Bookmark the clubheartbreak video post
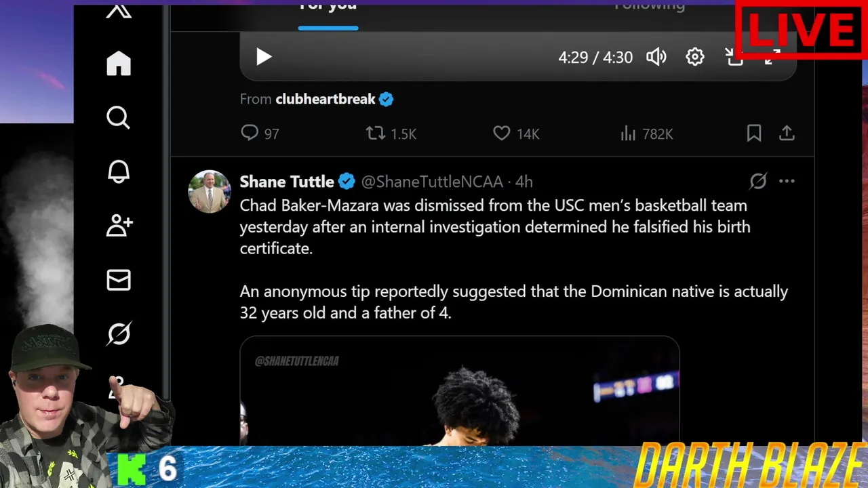Viewport: 868px width, 488px height. (754, 134)
